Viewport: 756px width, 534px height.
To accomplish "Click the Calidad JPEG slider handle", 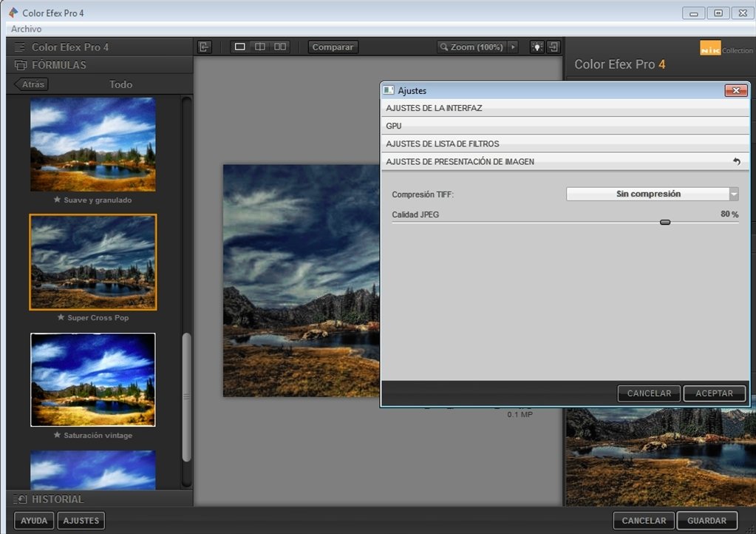I will point(665,223).
